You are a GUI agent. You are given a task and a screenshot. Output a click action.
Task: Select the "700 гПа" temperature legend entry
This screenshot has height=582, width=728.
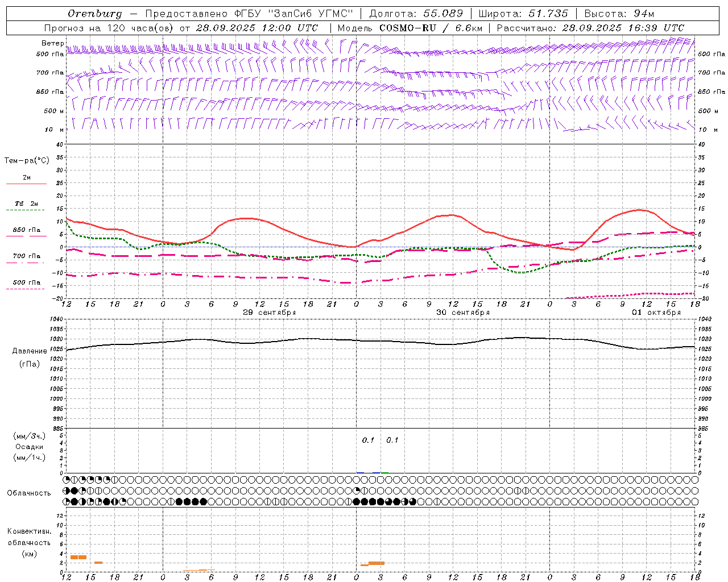tap(26, 256)
